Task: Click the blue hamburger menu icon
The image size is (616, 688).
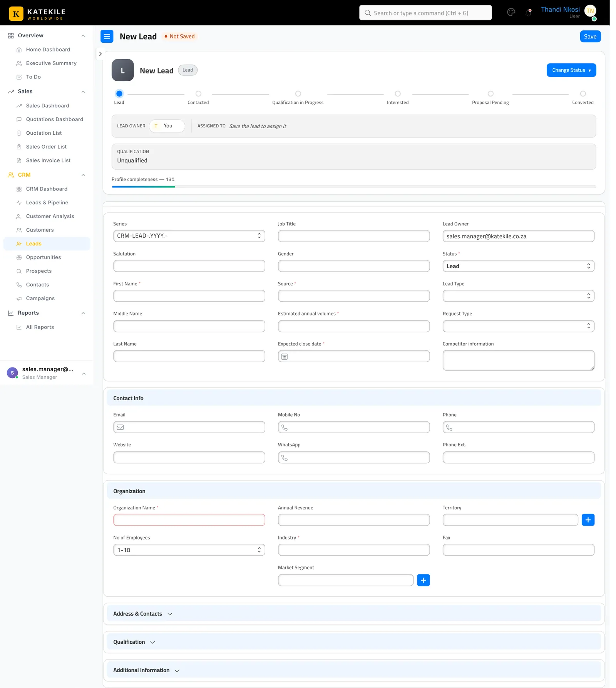Action: [107, 36]
